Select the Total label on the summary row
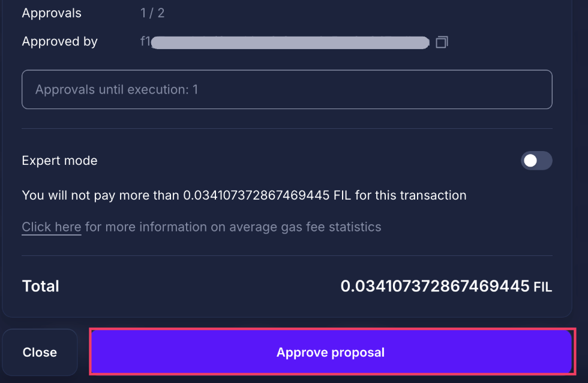The width and height of the screenshot is (588, 383). click(x=40, y=287)
